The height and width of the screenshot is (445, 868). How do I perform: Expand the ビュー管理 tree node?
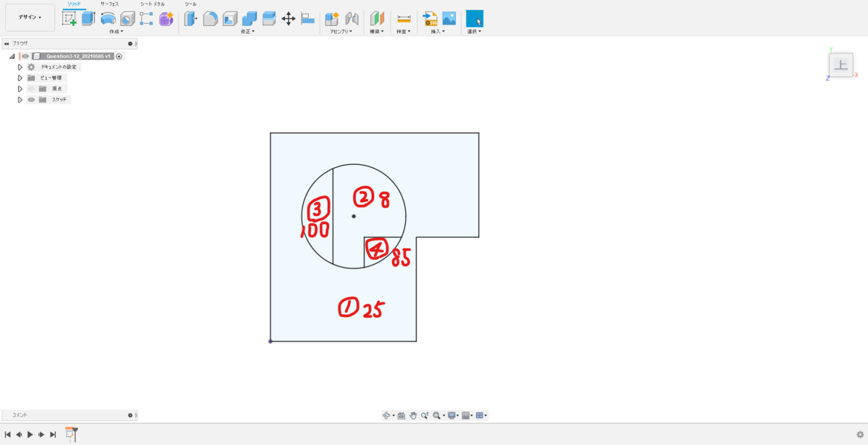point(20,77)
